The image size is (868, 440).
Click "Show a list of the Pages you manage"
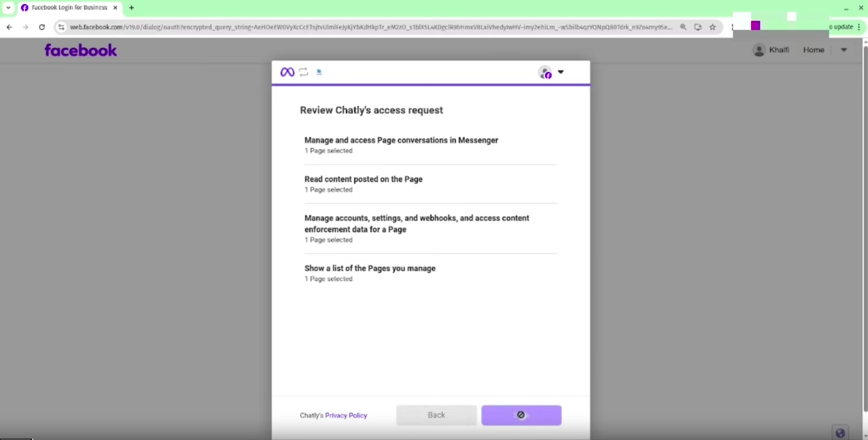click(370, 268)
